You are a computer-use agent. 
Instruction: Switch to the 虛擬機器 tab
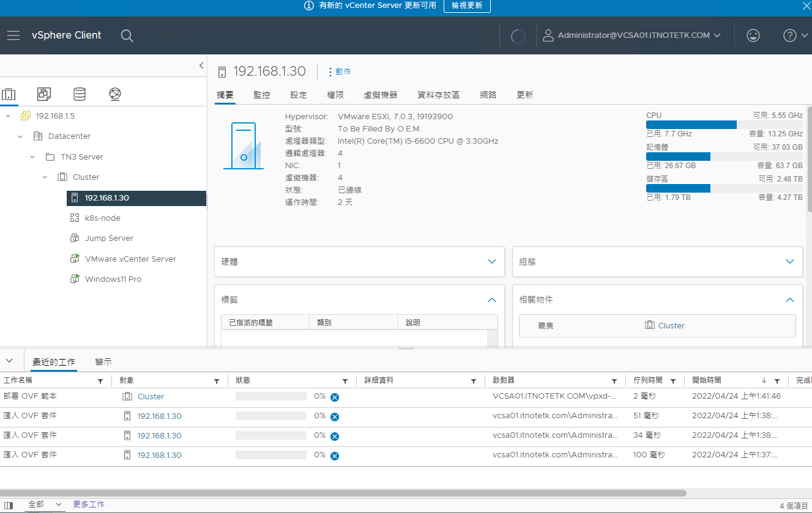pos(381,95)
